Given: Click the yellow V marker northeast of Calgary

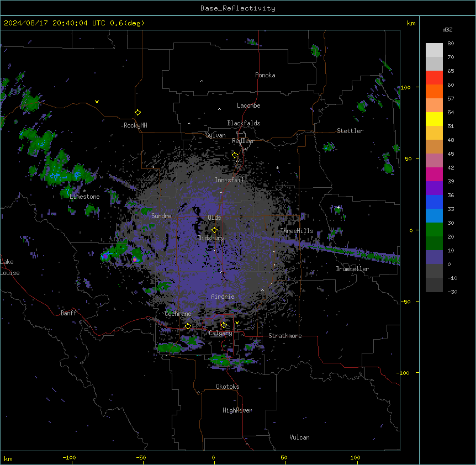Looking at the screenshot, I should [x=237, y=323].
